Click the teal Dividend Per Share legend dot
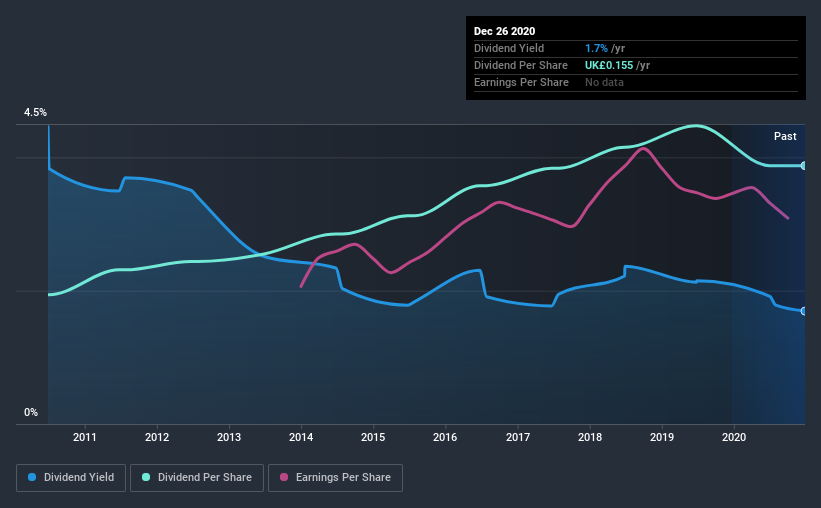Image resolution: width=821 pixels, height=508 pixels. [146, 477]
